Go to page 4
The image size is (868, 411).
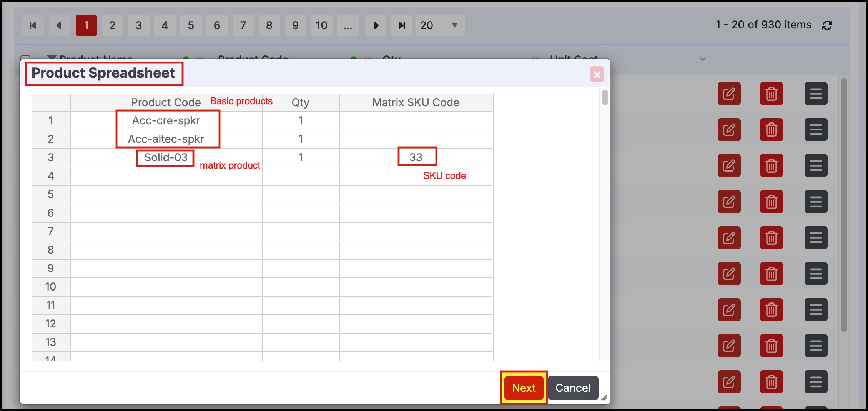165,25
